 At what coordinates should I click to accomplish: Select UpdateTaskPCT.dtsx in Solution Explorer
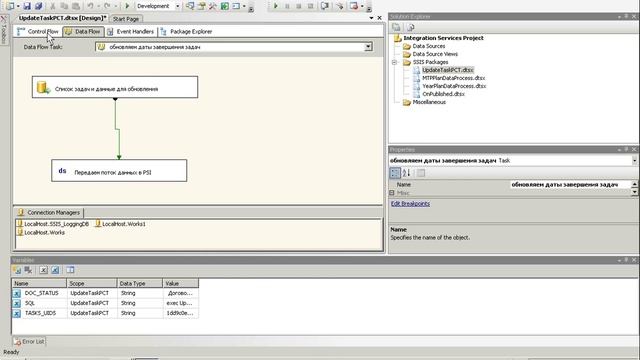[x=448, y=70]
